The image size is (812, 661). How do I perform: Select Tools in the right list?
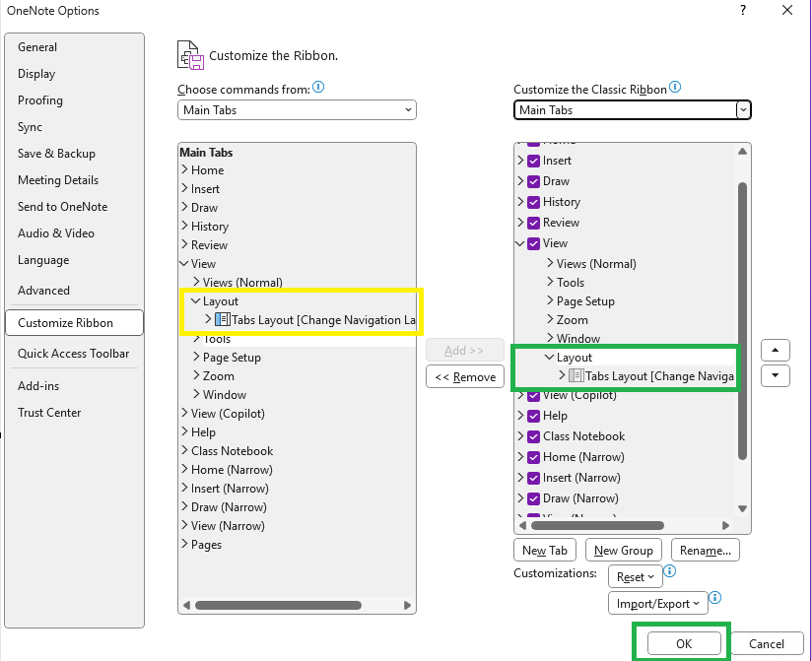(571, 283)
